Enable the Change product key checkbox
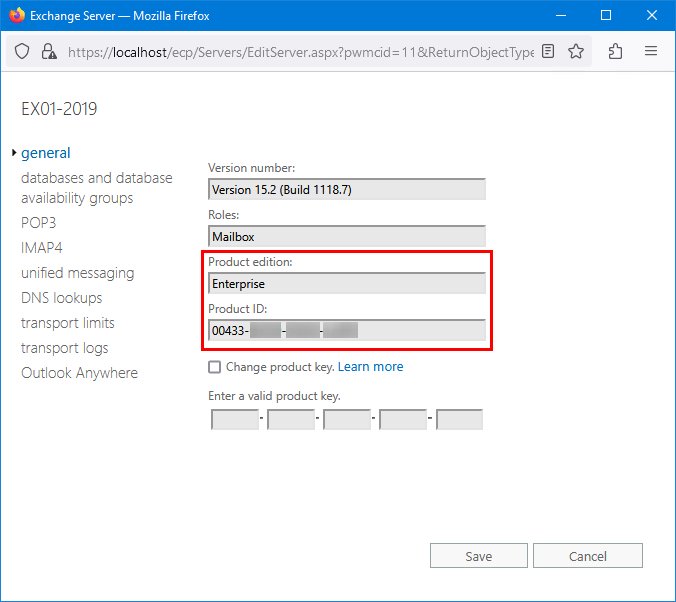 (214, 367)
